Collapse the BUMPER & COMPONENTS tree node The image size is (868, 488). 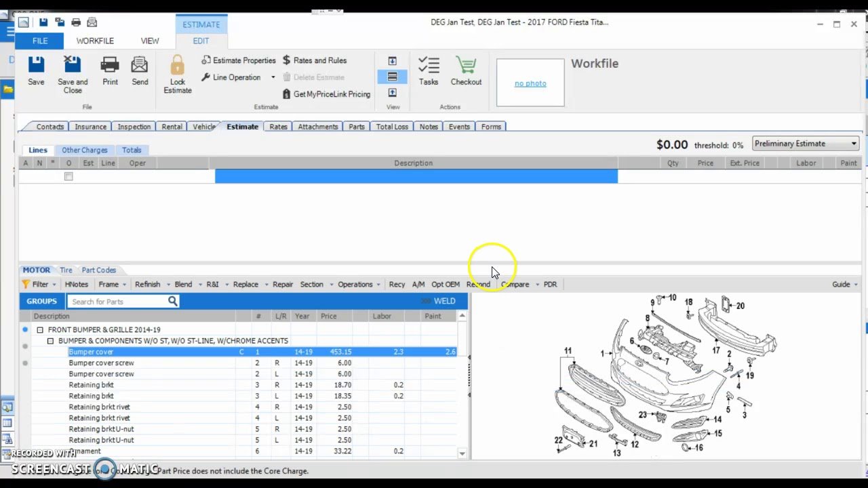coord(51,341)
